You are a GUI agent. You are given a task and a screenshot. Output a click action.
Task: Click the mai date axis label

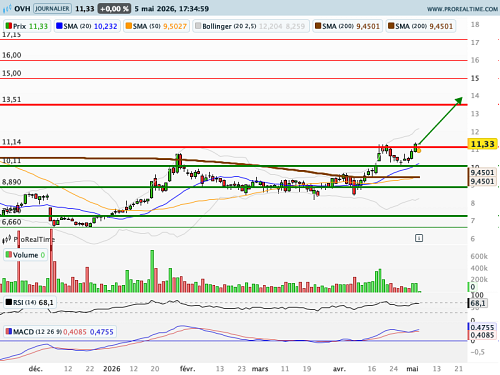coord(412,369)
